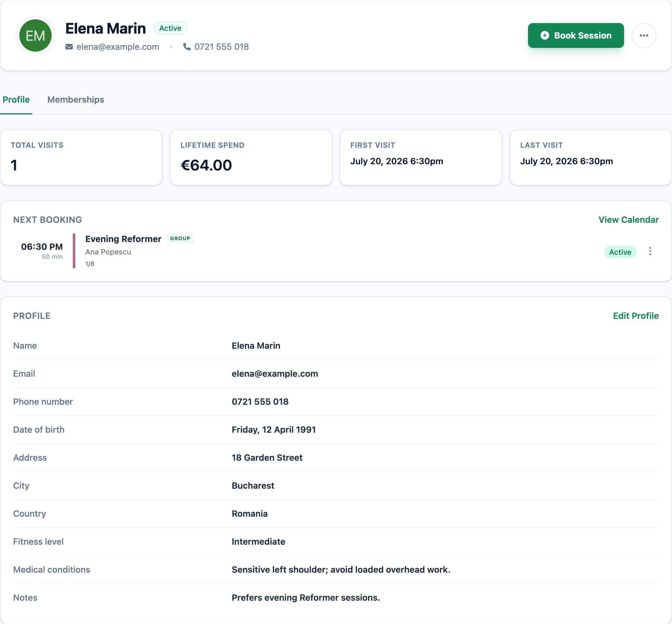Image resolution: width=672 pixels, height=624 pixels.
Task: Click the Book Session button
Action: [x=576, y=35]
